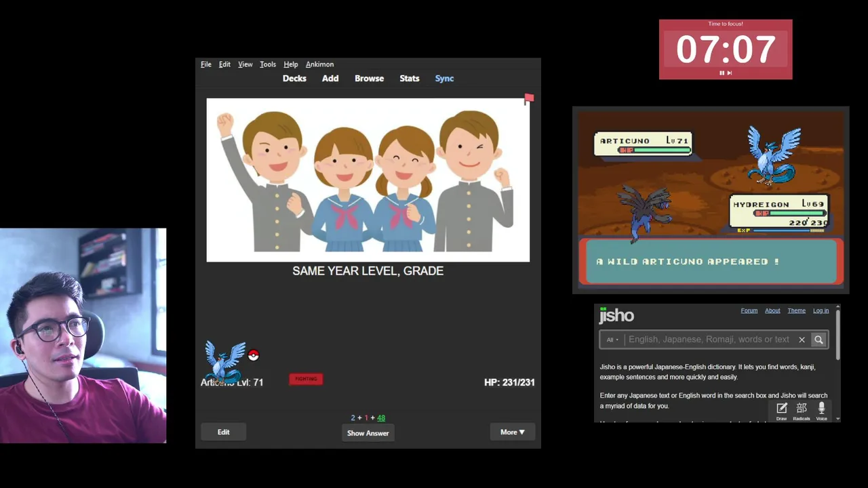The width and height of the screenshot is (868, 488).
Task: Open the Jisho About link
Action: coord(772,310)
